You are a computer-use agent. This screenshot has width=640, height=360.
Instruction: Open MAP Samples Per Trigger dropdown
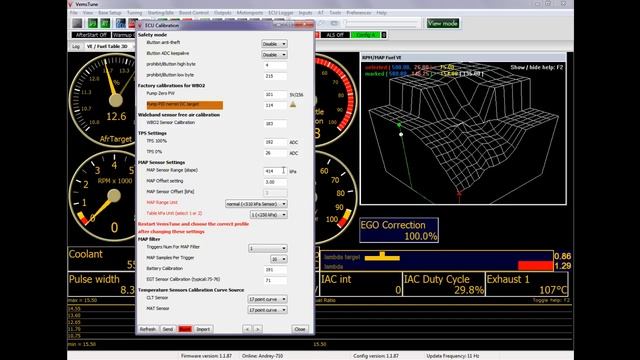(279, 259)
